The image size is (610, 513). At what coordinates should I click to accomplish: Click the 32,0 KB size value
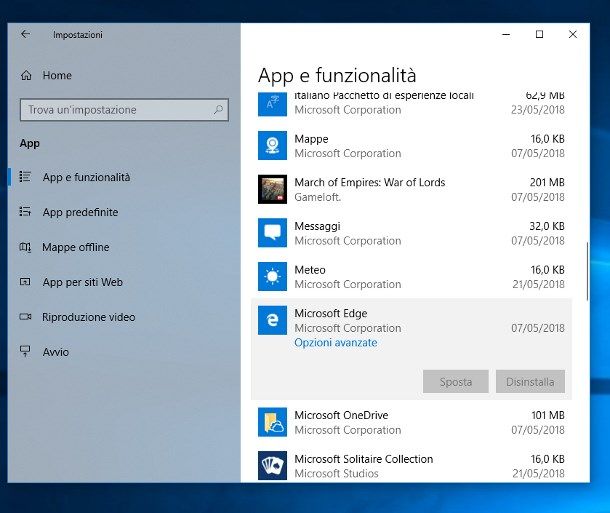[x=547, y=226]
